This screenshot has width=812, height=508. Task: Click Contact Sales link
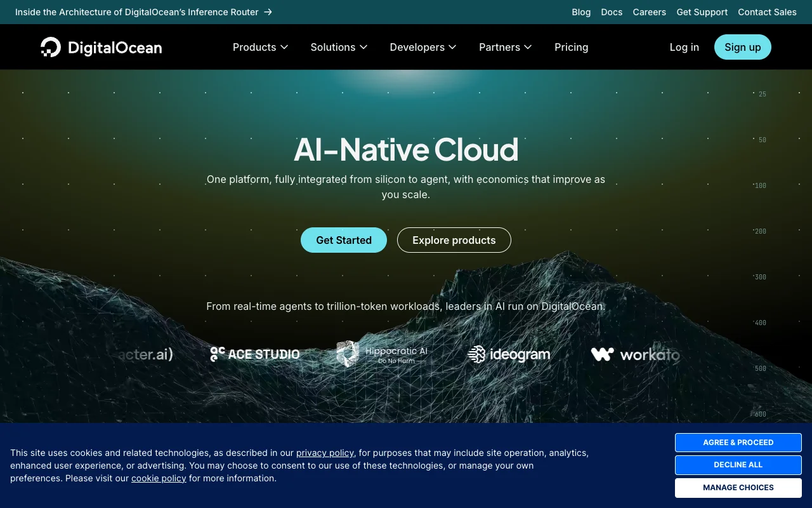coord(767,12)
